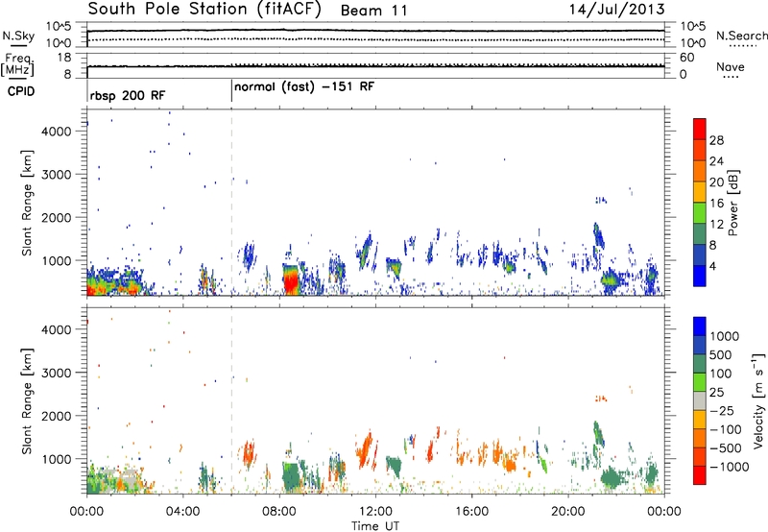Click the yellow 16–20 dB power swatch

click(x=700, y=192)
